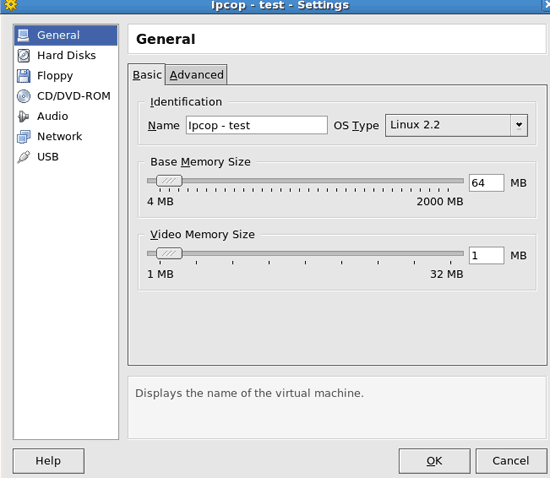Select the General category label
Viewport: 550px width, 478px height.
[58, 35]
